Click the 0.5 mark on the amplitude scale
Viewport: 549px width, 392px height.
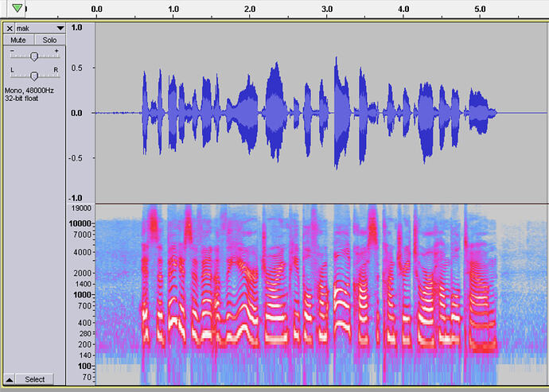[x=76, y=68]
